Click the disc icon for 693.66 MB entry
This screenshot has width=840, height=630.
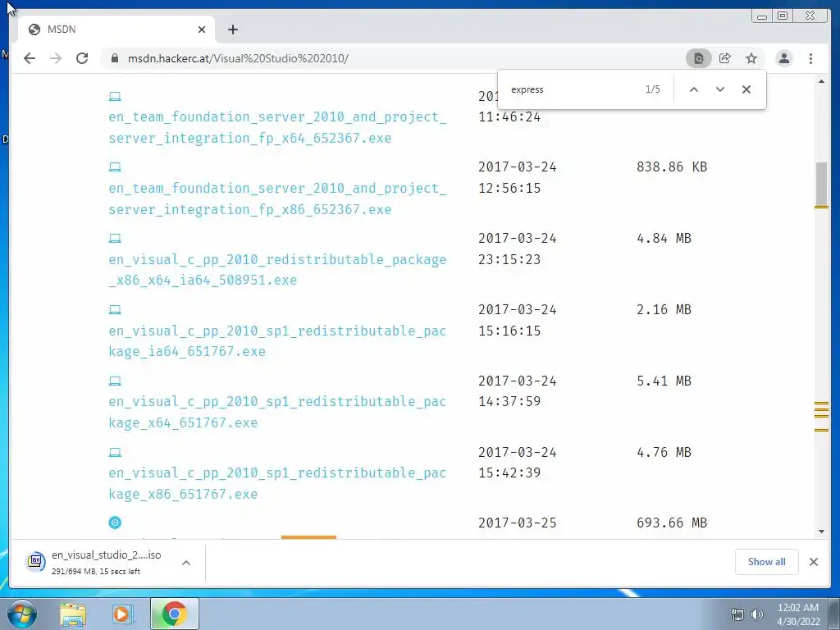coord(115,523)
